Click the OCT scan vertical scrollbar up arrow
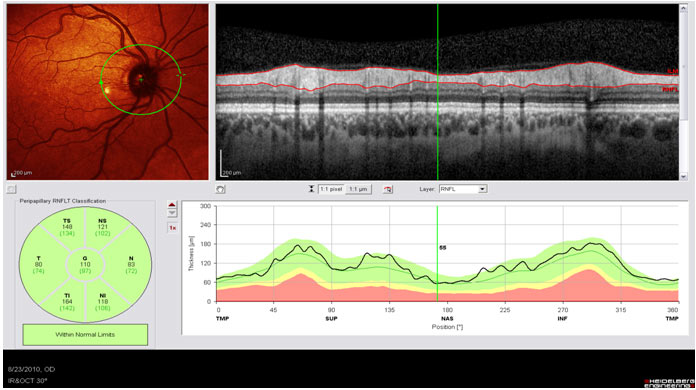This screenshot has width=696, height=390. click(x=684, y=8)
